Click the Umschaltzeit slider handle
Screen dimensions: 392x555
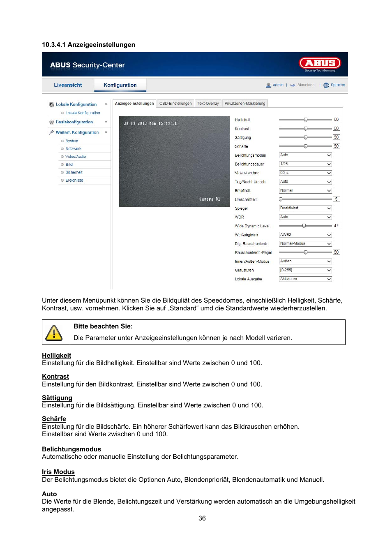281,199
